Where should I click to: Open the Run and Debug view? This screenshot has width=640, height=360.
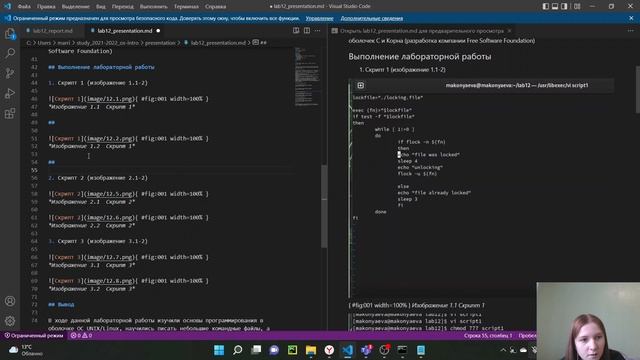coord(10,93)
